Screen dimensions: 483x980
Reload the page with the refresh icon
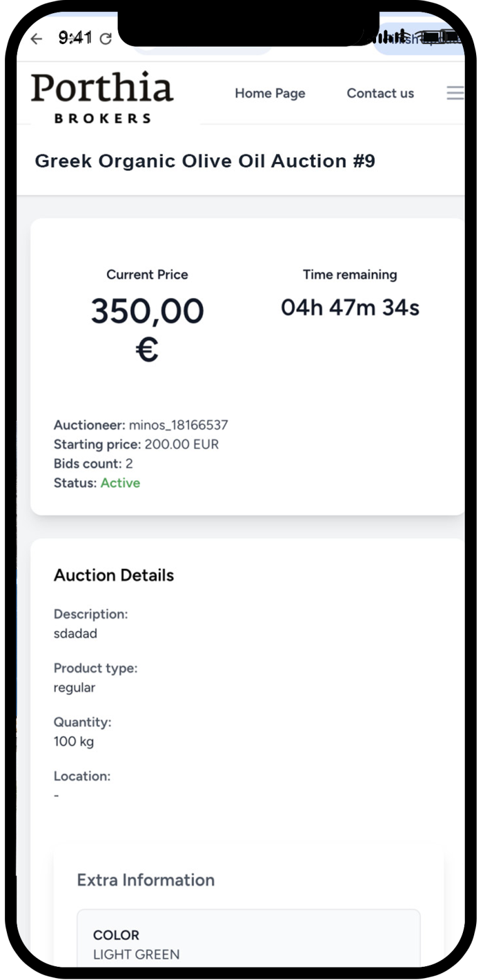(x=106, y=39)
